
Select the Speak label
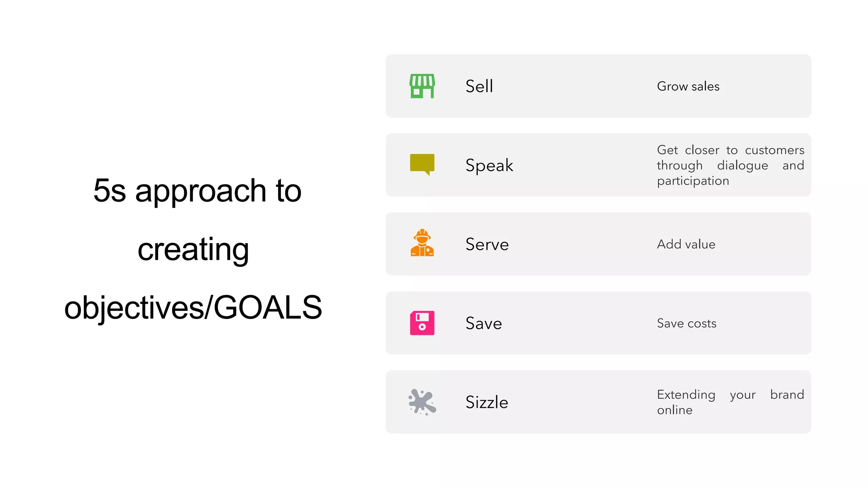tap(489, 165)
